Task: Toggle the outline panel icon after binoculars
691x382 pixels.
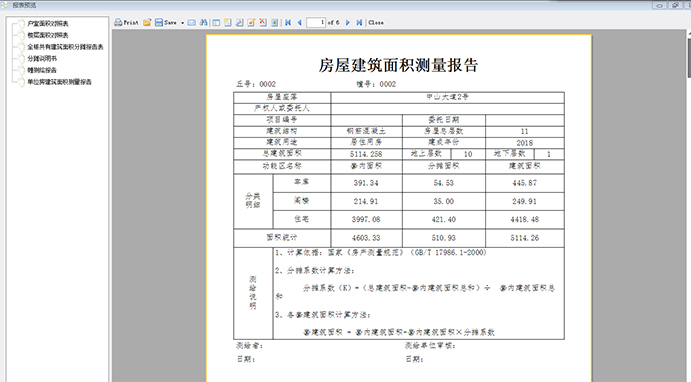Action: pyautogui.click(x=216, y=22)
